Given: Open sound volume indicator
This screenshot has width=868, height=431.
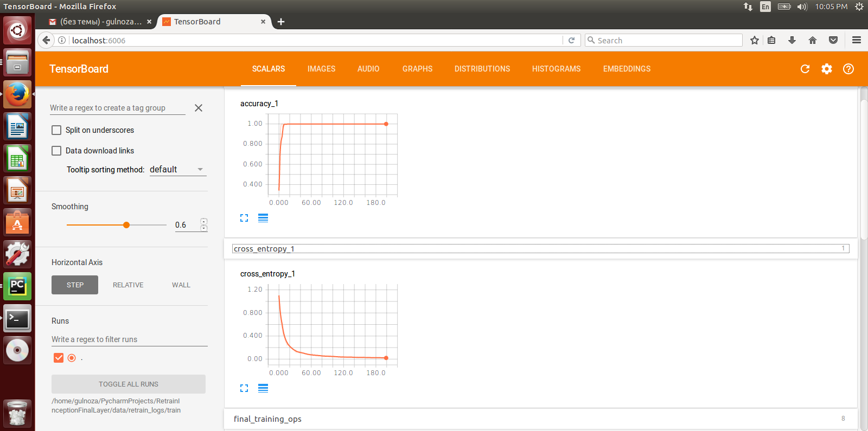Looking at the screenshot, I should (802, 7).
